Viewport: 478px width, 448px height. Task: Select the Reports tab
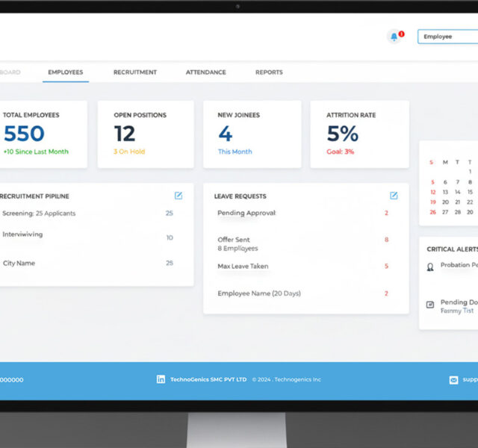click(269, 72)
